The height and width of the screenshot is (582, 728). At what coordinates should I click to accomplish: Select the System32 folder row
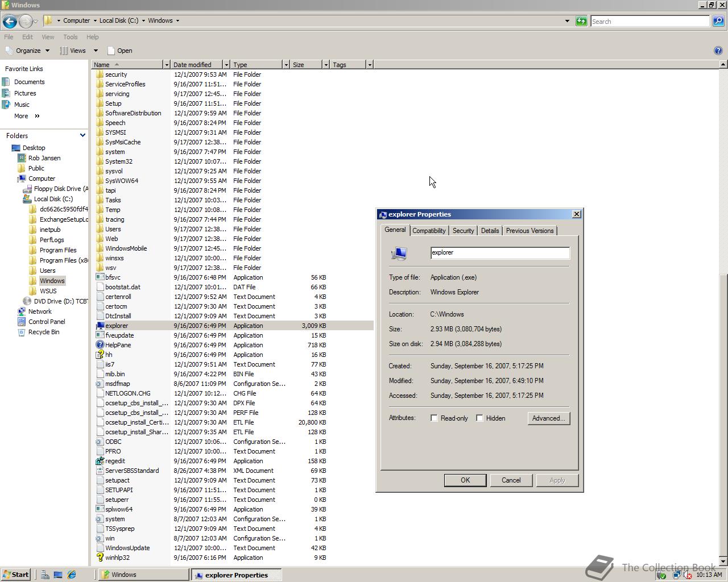pyautogui.click(x=233, y=161)
